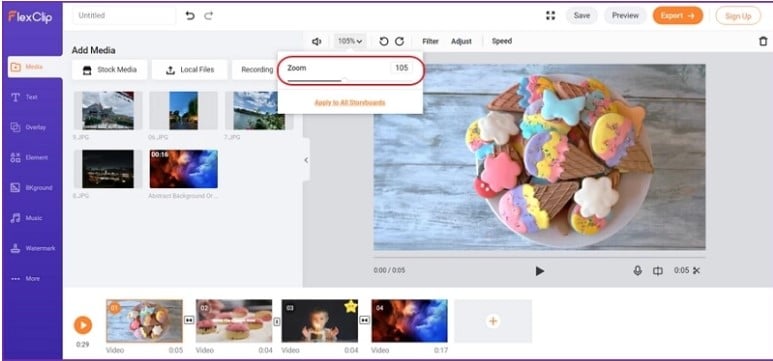Select storyboard clip 04
Image resolution: width=773 pixels, height=361 pixels.
(409, 321)
